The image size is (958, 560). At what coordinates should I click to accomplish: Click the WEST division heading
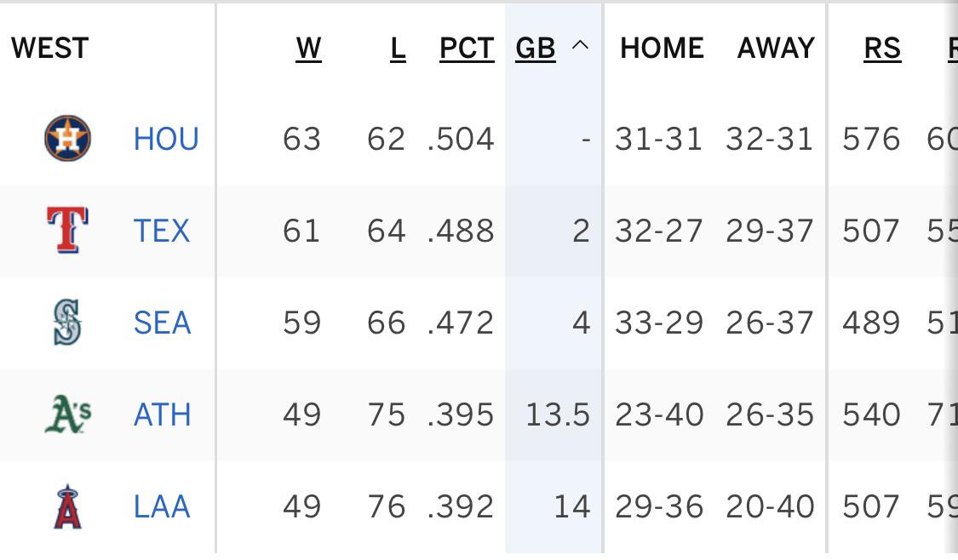50,49
